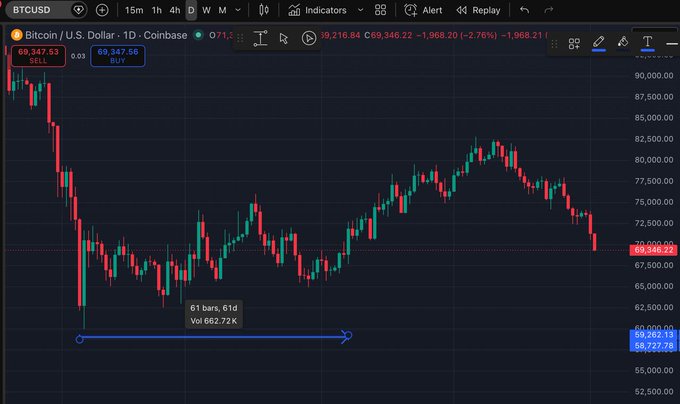
Task: Click the 67,500.00 price axis label
Action: click(x=654, y=265)
